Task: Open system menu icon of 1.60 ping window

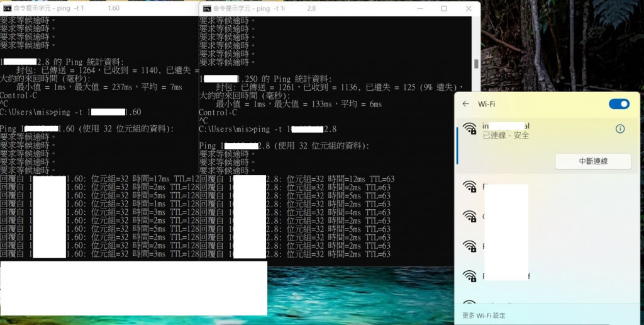Action: [7, 8]
